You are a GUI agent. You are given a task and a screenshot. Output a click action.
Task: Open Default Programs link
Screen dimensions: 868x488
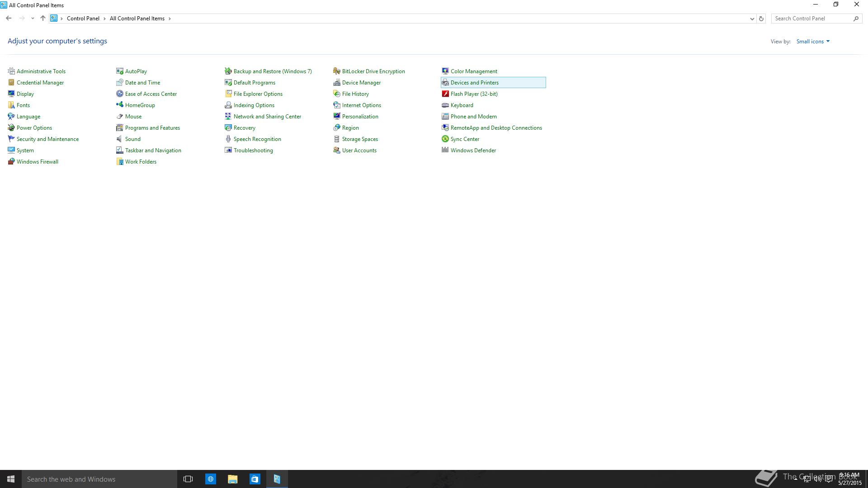click(x=255, y=83)
